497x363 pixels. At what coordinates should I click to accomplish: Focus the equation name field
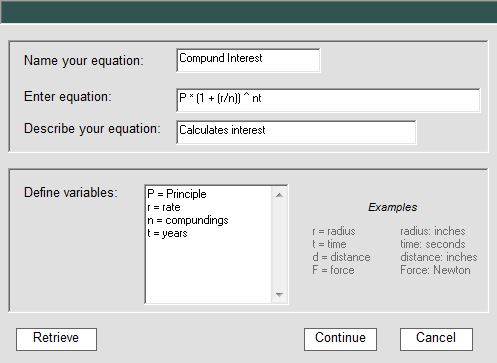[x=248, y=60]
